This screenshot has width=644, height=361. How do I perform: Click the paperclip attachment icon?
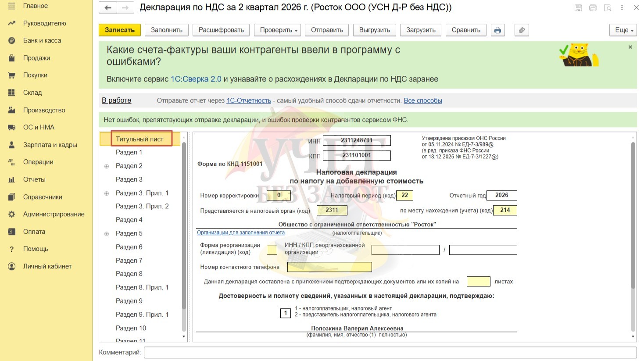click(x=521, y=30)
